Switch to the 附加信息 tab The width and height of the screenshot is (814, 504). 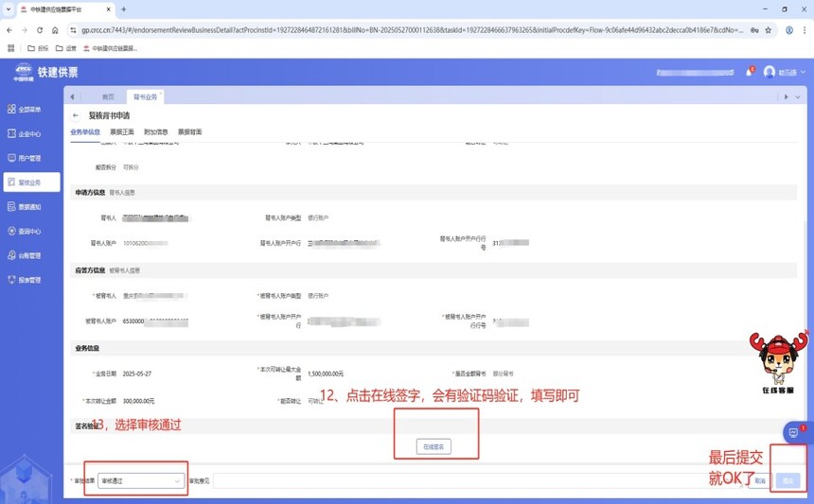point(155,132)
